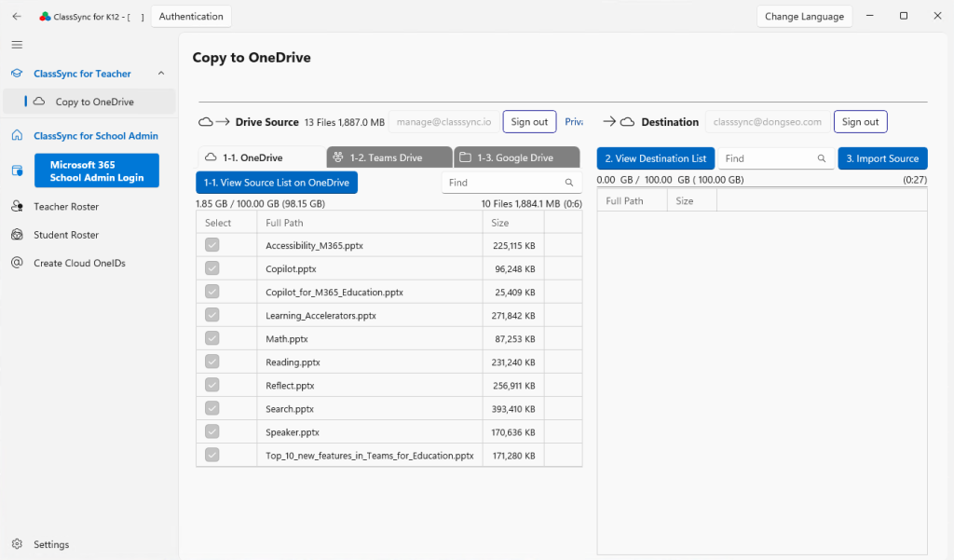
Task: Click the destination Full Path column header
Action: pyautogui.click(x=633, y=200)
